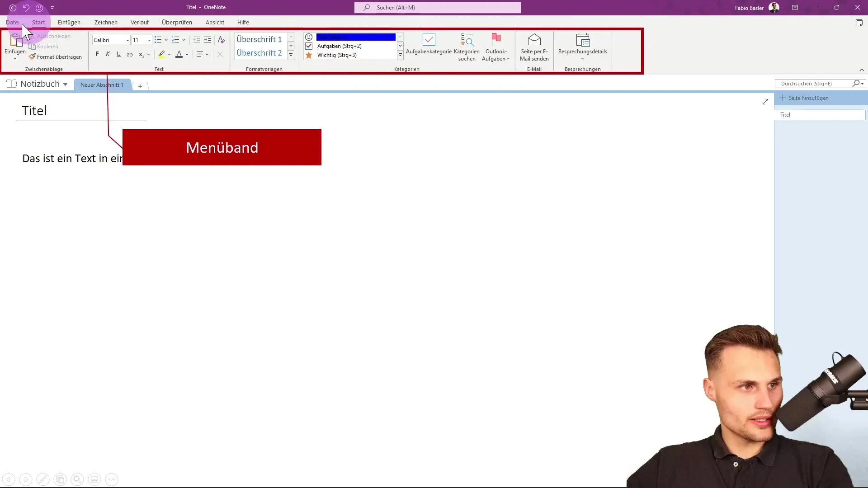The width and height of the screenshot is (868, 488).
Task: Switch to the Verlauf tab
Action: click(x=140, y=22)
